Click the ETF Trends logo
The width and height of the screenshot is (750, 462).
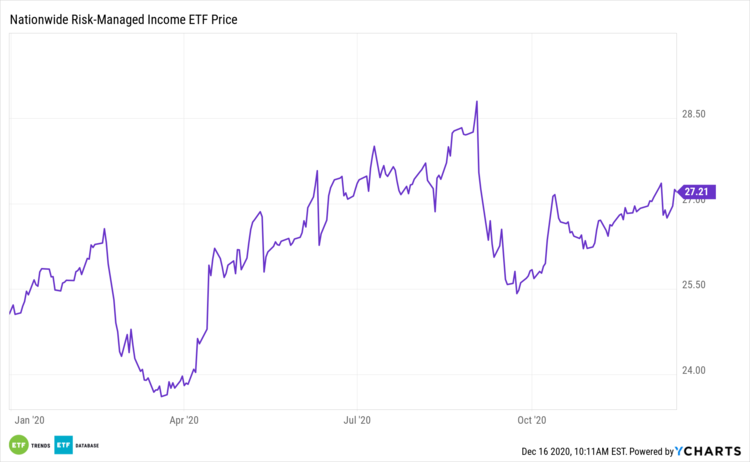pyautogui.click(x=18, y=444)
